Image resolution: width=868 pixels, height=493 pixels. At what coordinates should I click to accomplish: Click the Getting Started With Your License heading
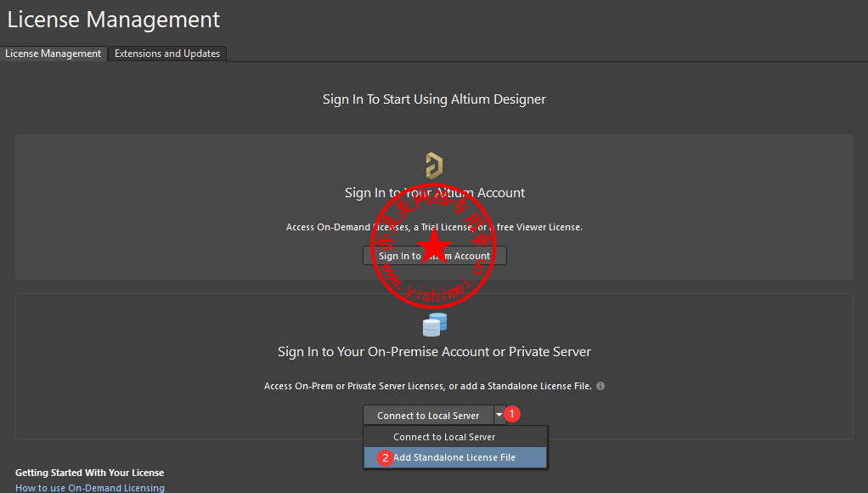[x=90, y=473]
